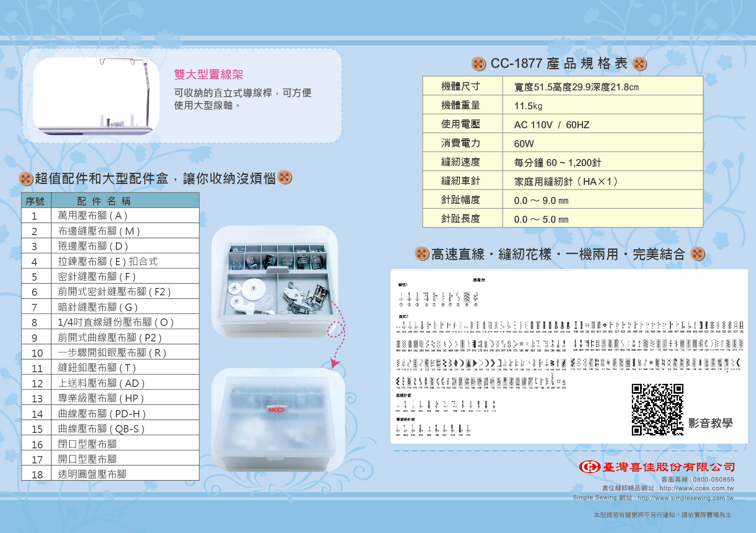Click the open accessory box photo
The height and width of the screenshot is (533, 756).
click(x=275, y=282)
